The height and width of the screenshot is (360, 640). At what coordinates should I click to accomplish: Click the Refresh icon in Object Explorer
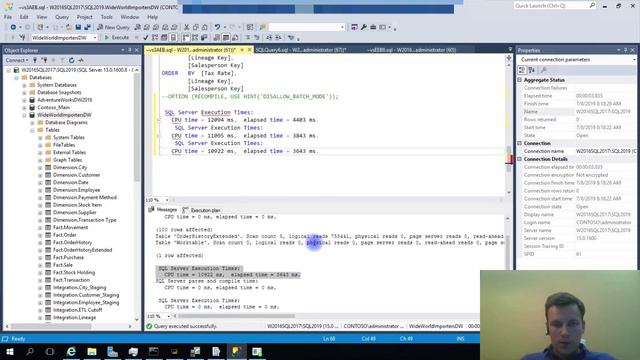(71, 60)
